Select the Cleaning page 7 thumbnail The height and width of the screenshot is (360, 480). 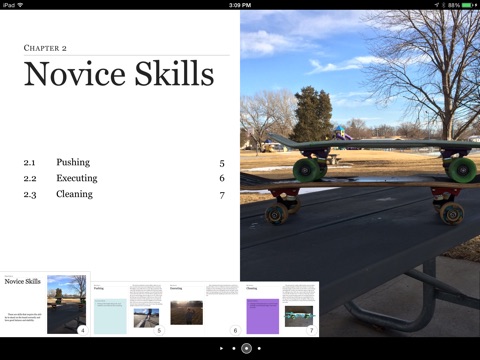click(x=281, y=309)
